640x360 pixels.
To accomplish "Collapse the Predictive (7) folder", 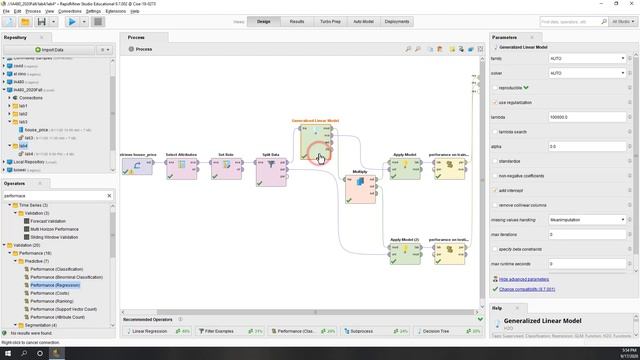I will (16, 261).
